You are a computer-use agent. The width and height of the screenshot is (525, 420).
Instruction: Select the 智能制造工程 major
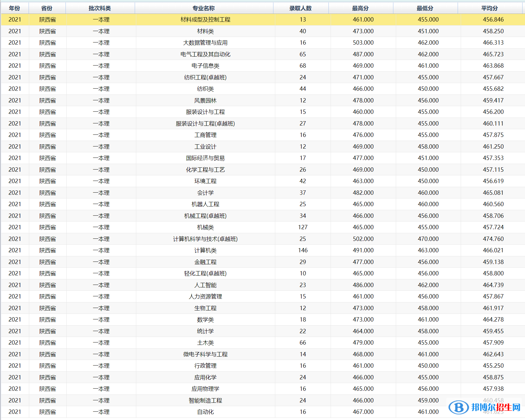(x=205, y=400)
